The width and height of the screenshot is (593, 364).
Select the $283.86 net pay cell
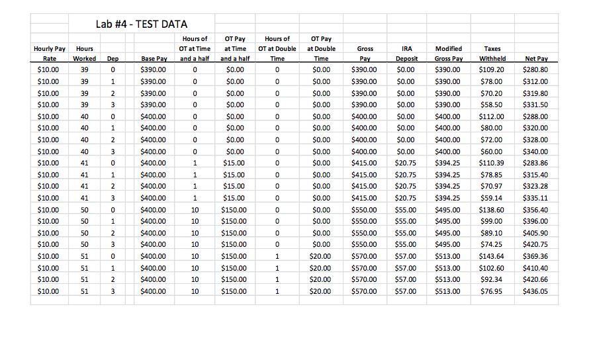[535, 163]
